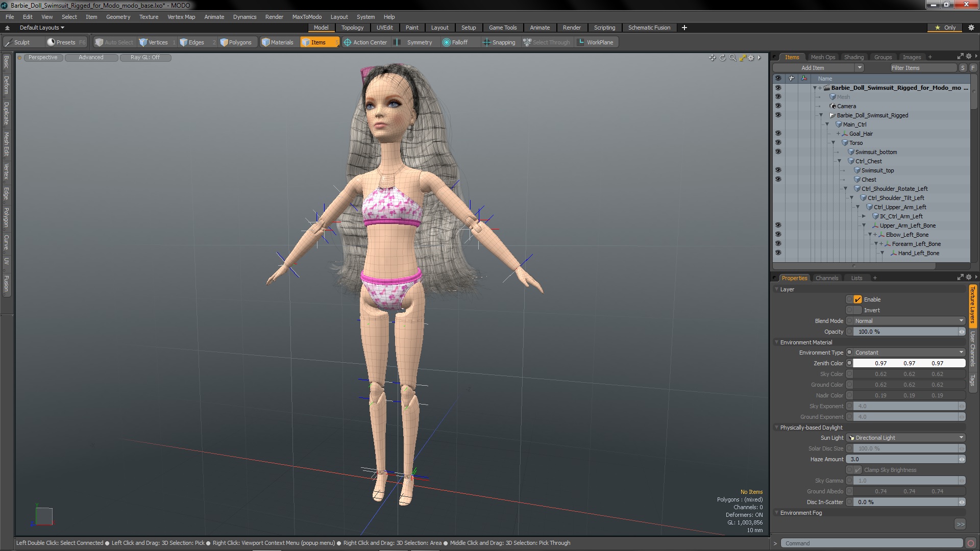This screenshot has height=551, width=980.
Task: Click the Symmetry icon
Action: [397, 42]
